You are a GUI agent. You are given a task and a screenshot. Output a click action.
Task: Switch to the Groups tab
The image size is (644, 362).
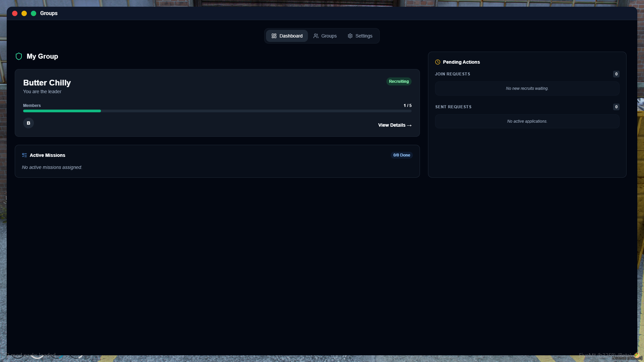click(325, 36)
